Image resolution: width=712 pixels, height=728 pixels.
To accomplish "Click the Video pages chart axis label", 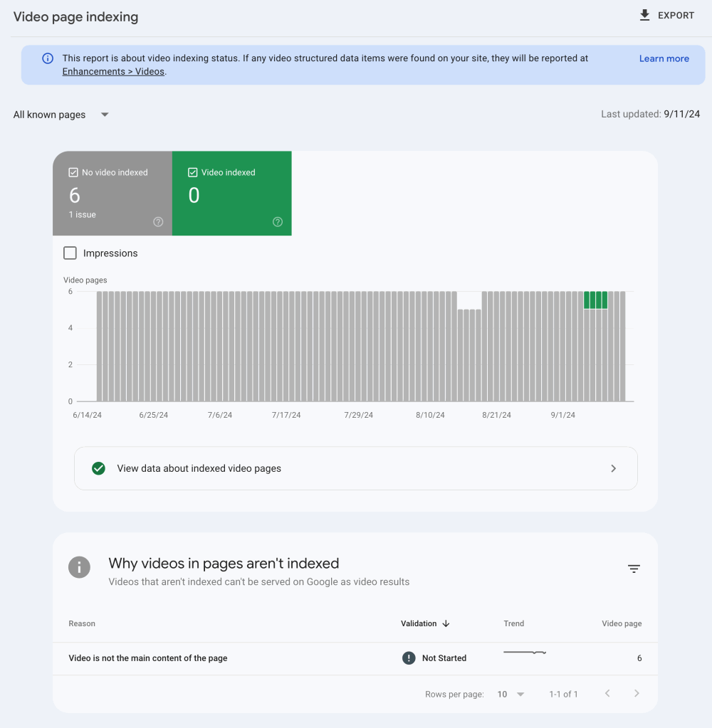I will coord(85,280).
